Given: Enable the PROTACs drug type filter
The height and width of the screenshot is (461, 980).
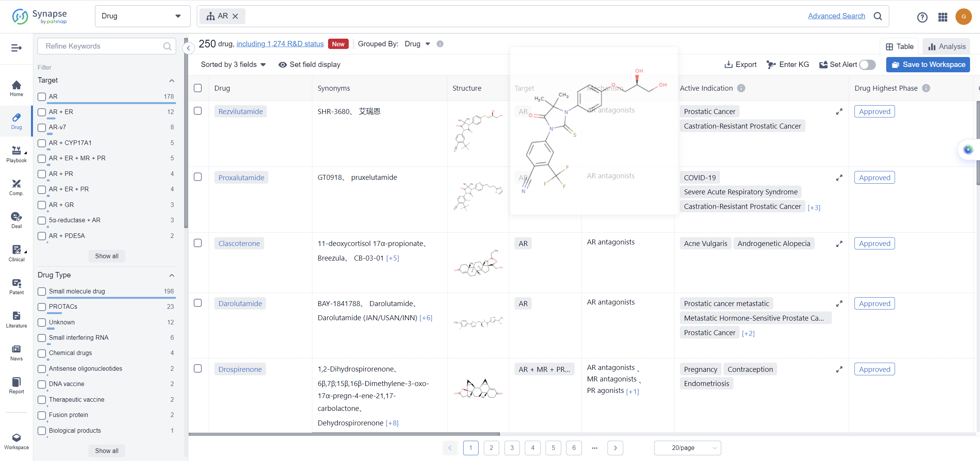Looking at the screenshot, I should click(42, 307).
